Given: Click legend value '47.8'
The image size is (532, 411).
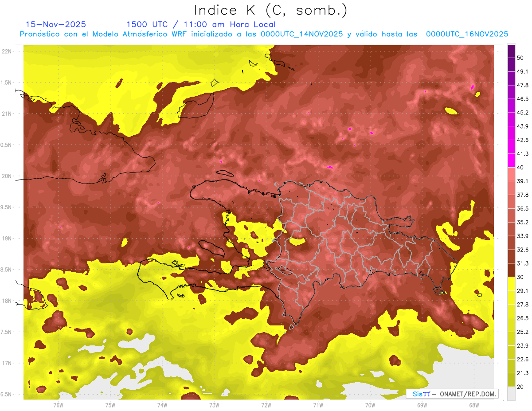Looking at the screenshot, I should point(523,85).
